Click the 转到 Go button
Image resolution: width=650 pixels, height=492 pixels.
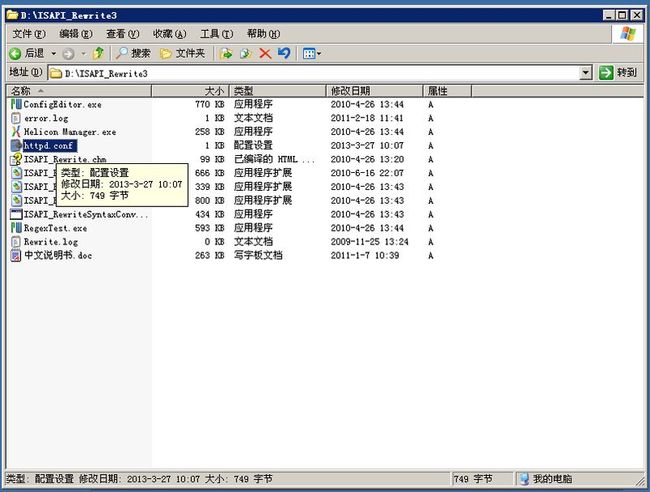[x=618, y=73]
